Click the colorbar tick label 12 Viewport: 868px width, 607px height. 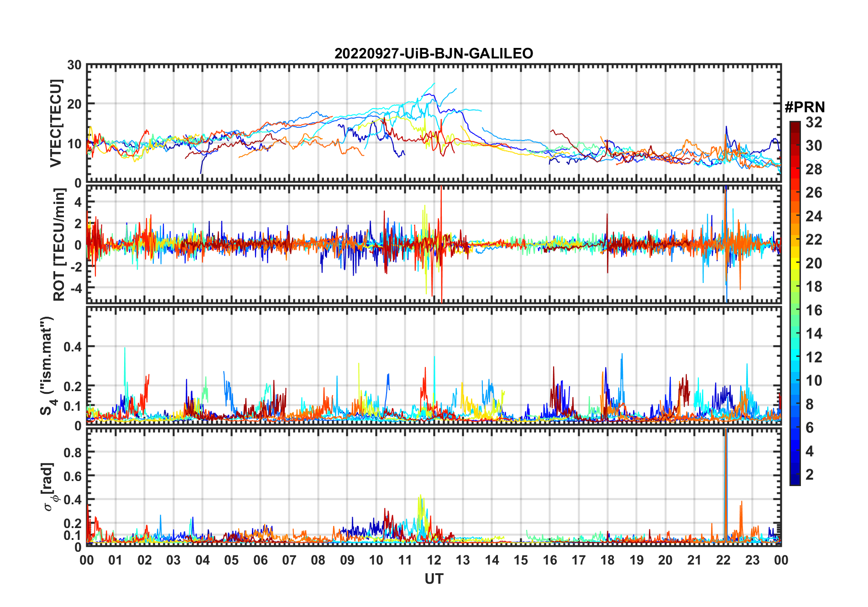point(814,357)
